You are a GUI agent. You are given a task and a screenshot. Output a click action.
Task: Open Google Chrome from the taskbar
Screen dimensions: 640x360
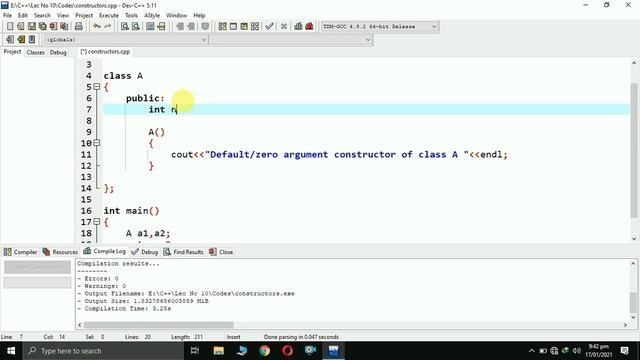[x=264, y=351]
